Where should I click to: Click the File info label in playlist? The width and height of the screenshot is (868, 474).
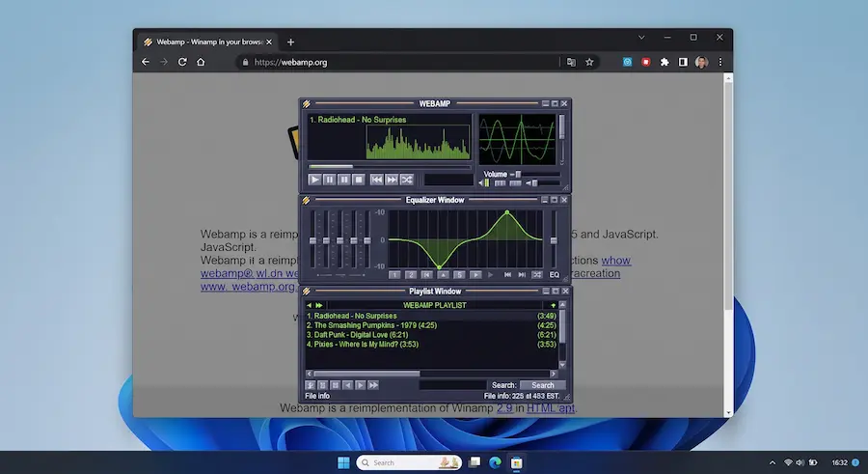(317, 396)
